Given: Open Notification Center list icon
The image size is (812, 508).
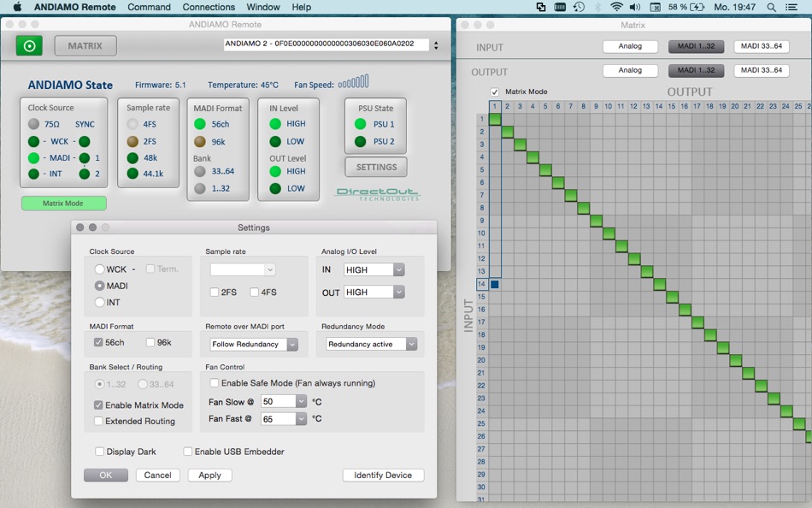Looking at the screenshot, I should click(x=791, y=7).
